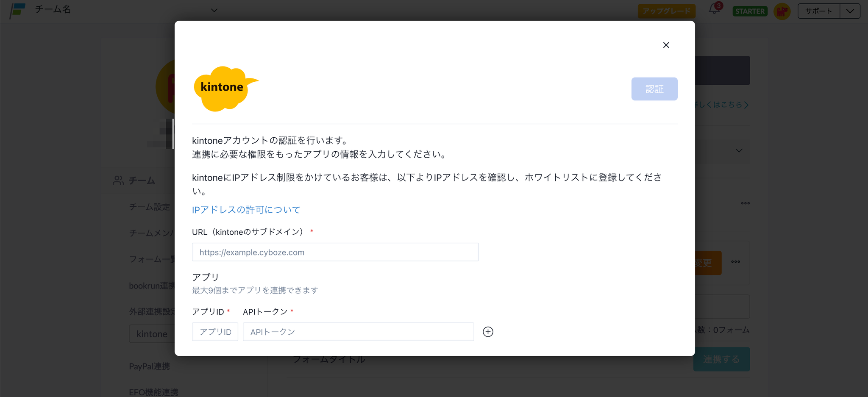This screenshot has width=868, height=397.
Task: Open bookrun連携 in the sidebar
Action: (152, 286)
